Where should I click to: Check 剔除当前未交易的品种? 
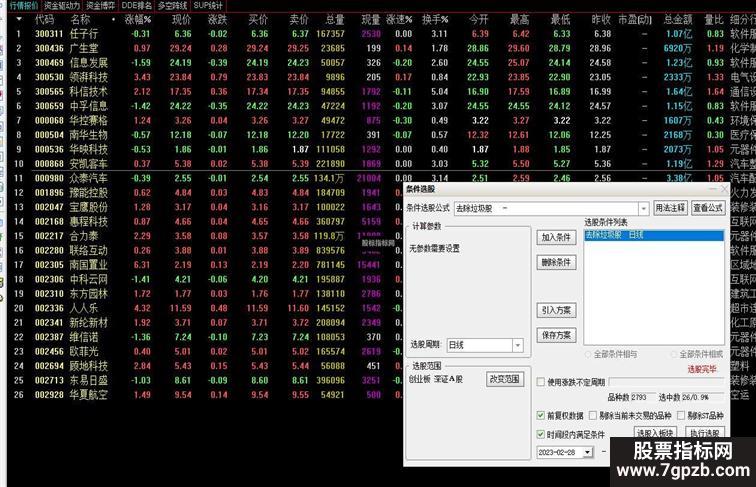(593, 415)
